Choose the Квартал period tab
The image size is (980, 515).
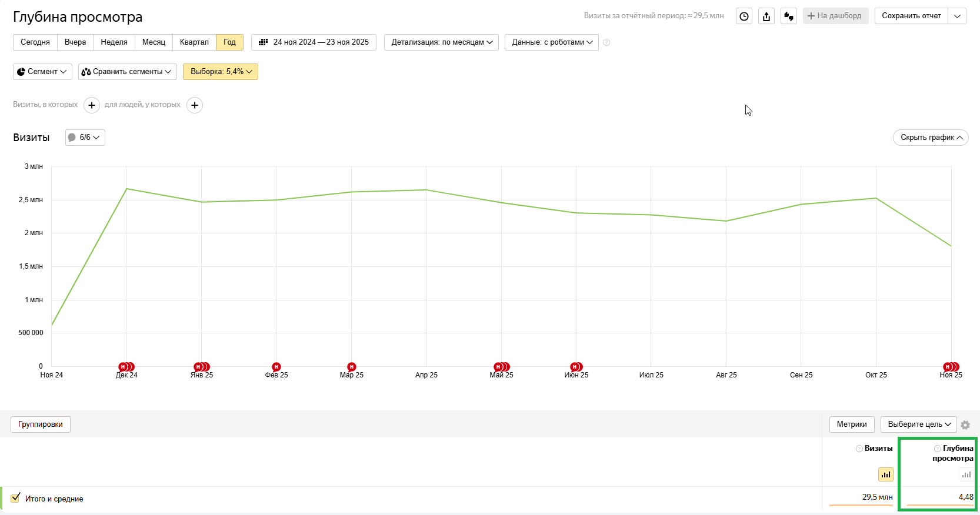point(194,42)
